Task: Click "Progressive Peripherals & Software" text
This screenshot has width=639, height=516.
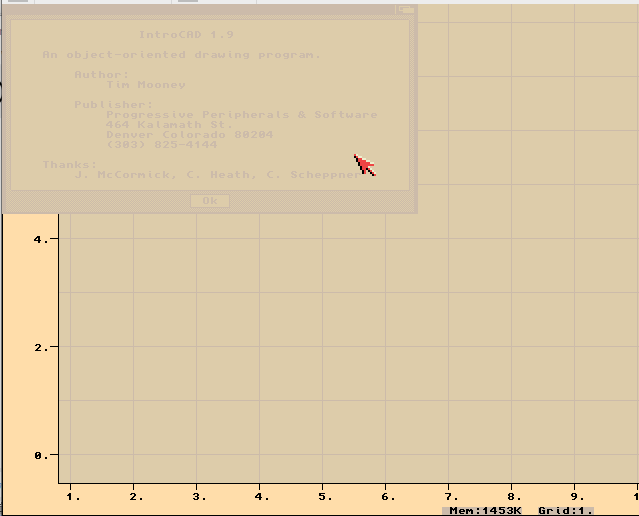Action: tap(242, 115)
